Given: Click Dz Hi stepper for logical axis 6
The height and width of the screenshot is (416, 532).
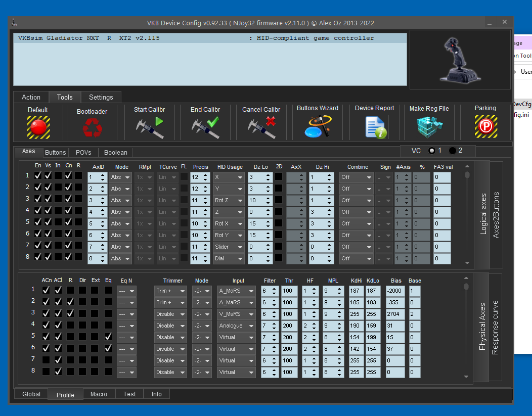Looking at the screenshot, I should coord(329,235).
